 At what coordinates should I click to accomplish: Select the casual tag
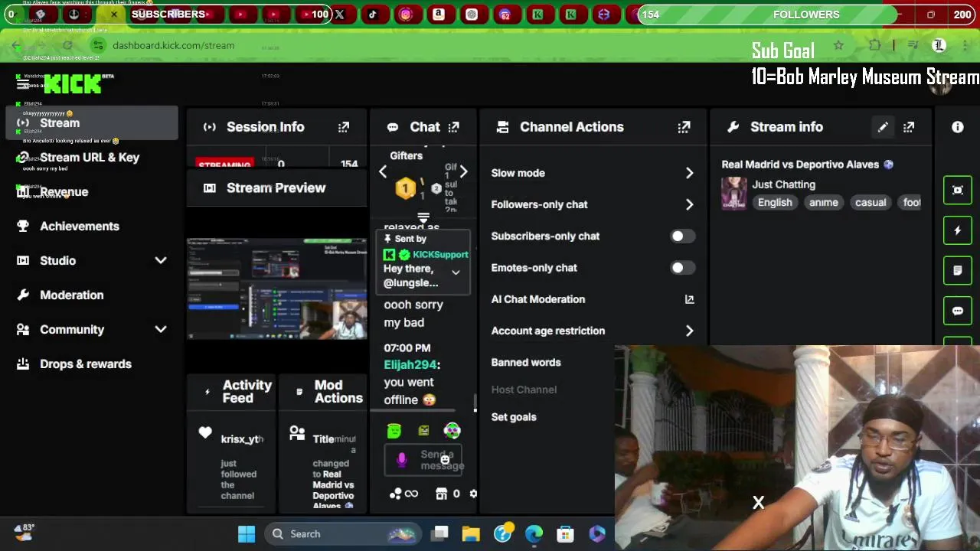pos(871,202)
